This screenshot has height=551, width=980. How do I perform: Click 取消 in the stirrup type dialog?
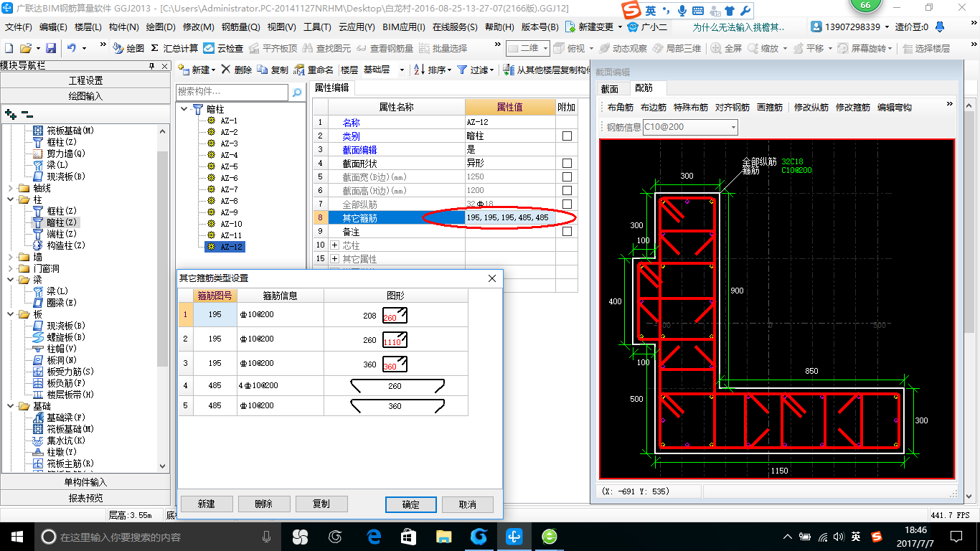click(x=468, y=504)
